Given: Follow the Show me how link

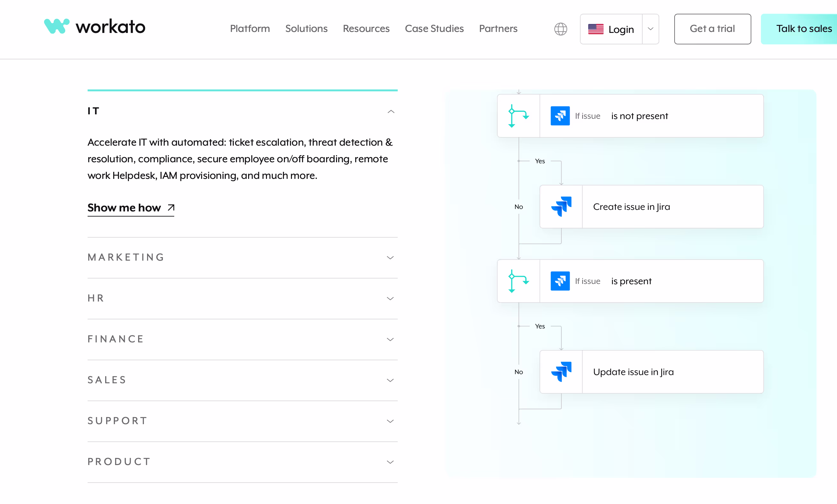Looking at the screenshot, I should coord(124,207).
